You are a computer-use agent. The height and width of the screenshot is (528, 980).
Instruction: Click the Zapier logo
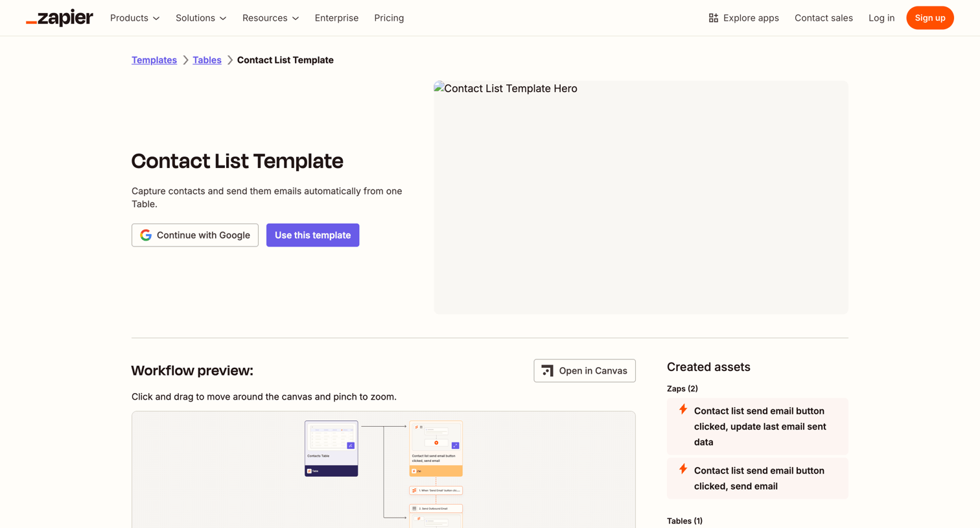(60, 18)
